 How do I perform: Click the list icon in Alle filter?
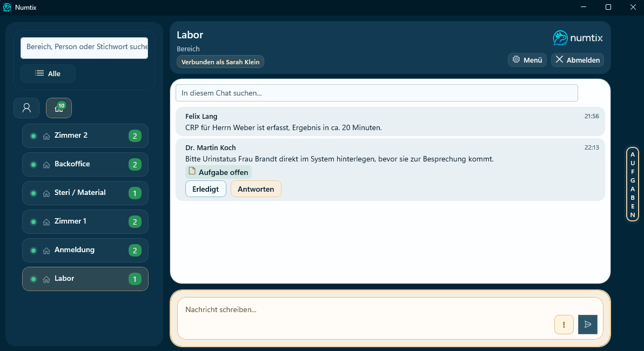tap(39, 73)
